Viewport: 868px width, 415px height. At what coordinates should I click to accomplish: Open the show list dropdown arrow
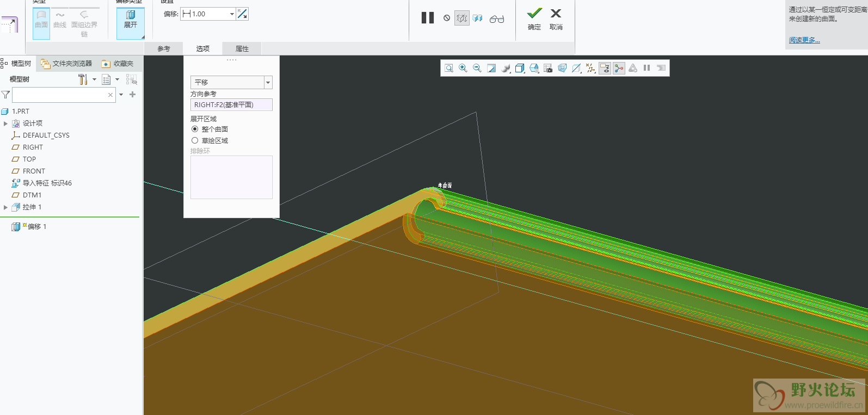click(118, 79)
